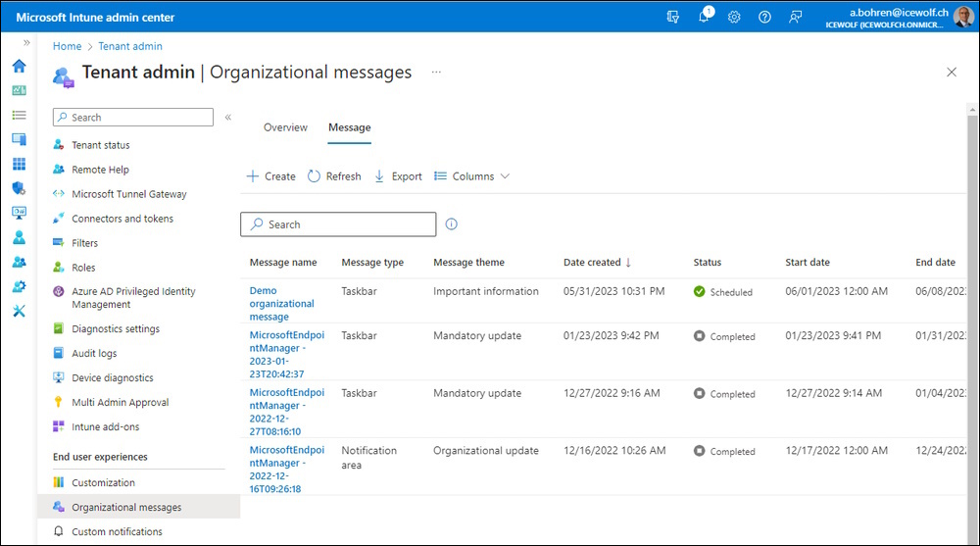Open MicrosoftEndpointManager 2022-12-16T09:26:18 message

click(x=287, y=470)
